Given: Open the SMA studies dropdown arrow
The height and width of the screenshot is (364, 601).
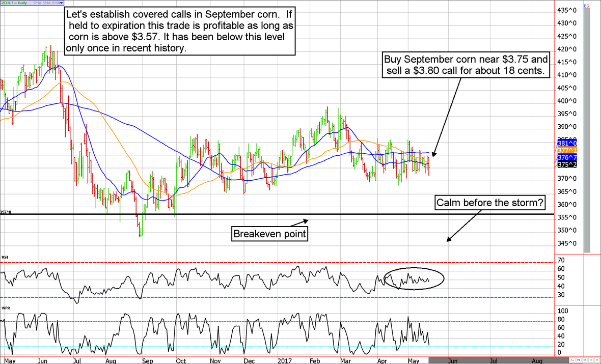Looking at the screenshot, I should tap(61, 3).
